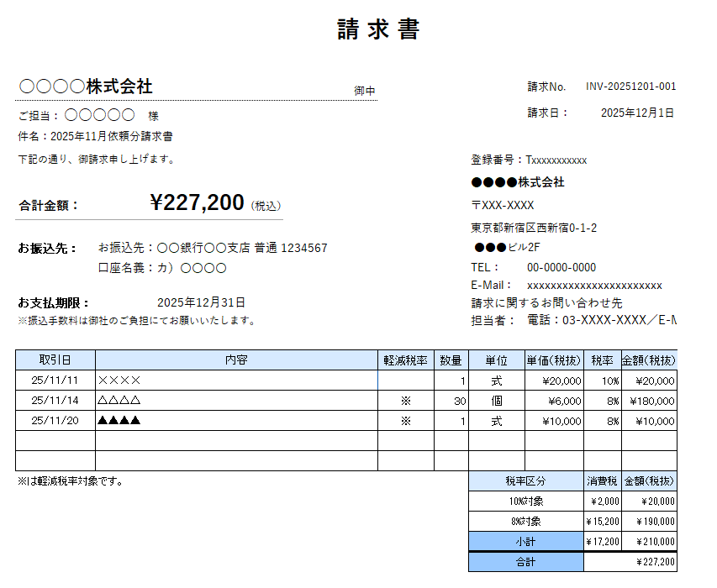The width and height of the screenshot is (717, 588).
Task: Select the date cell 25/11/11
Action: point(55,381)
